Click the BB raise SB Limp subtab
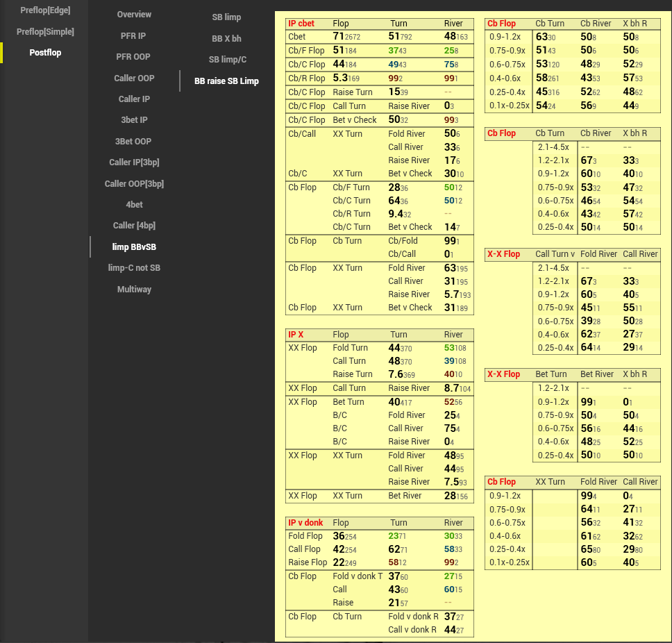 (226, 81)
